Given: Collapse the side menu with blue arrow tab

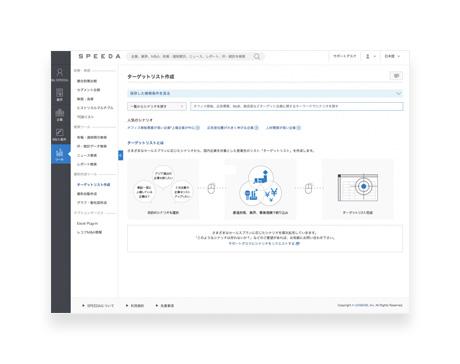Looking at the screenshot, I should click(x=121, y=155).
